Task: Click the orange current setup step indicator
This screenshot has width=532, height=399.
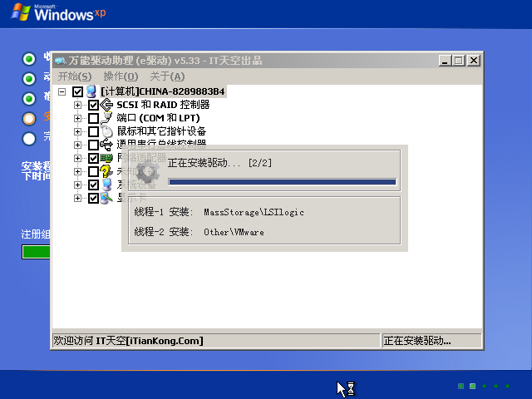Action: [29, 119]
